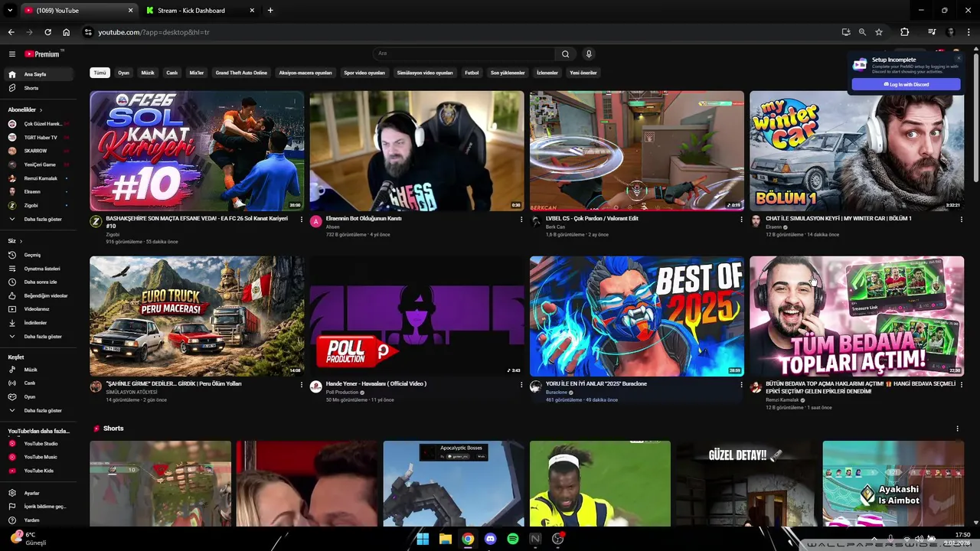Select the Tümü filter chip

click(100, 73)
